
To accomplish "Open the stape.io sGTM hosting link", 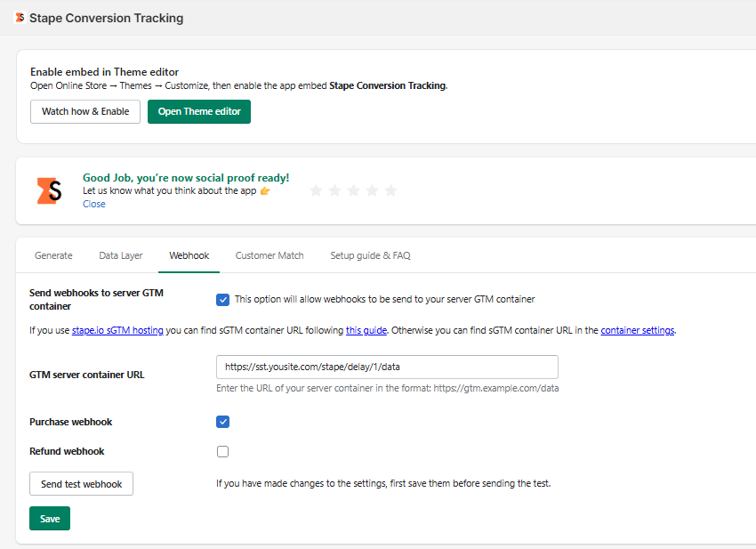I will click(x=117, y=330).
